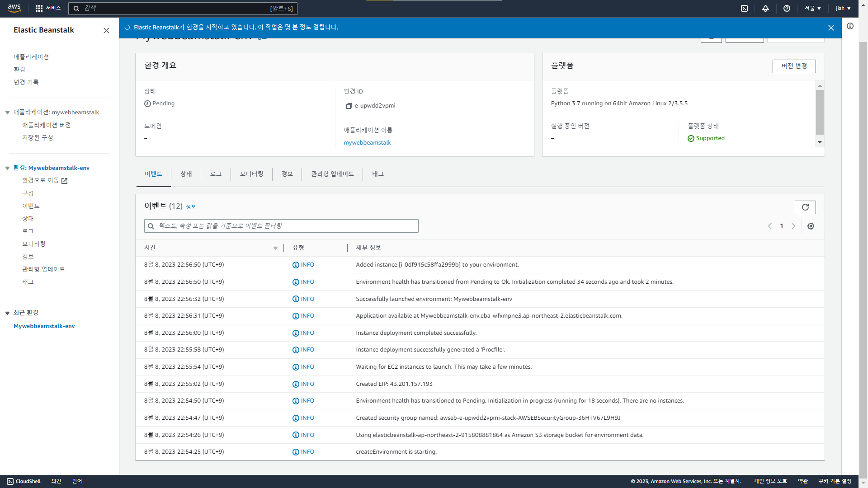This screenshot has width=868, height=488.
Task: Click 의견 feedback in the footer
Action: tap(56, 481)
